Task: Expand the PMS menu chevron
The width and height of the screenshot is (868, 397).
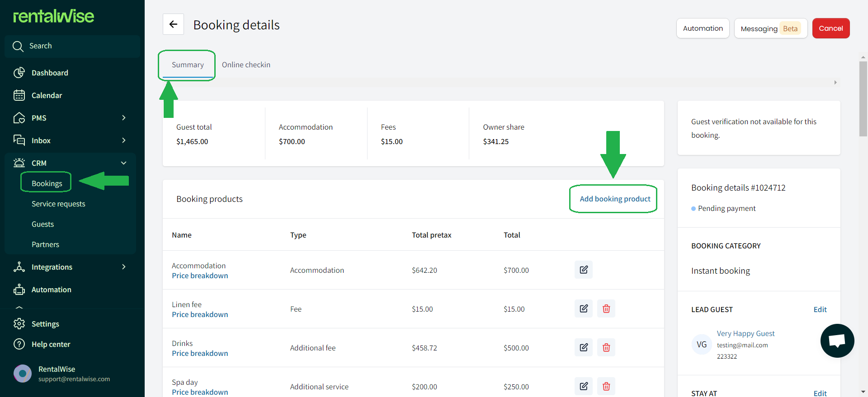Action: [124, 118]
